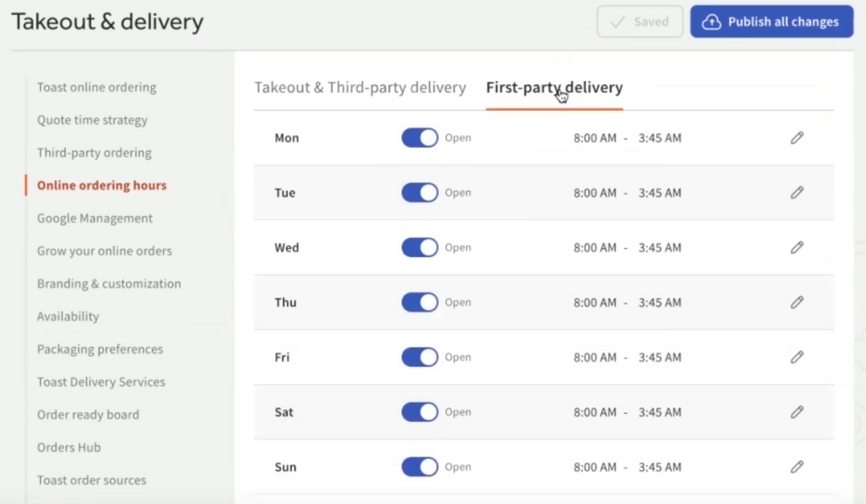Click Publish all changes button
Image resolution: width=866 pixels, height=504 pixels.
coord(771,21)
